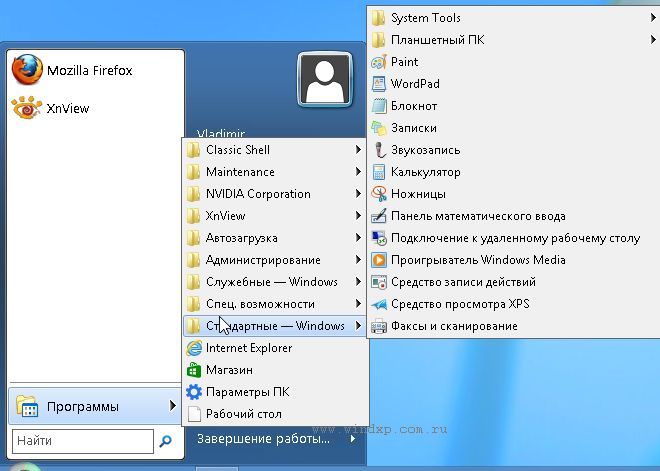This screenshot has width=660, height=471.
Task: Open Факсы и сканирование icon
Action: 378,326
